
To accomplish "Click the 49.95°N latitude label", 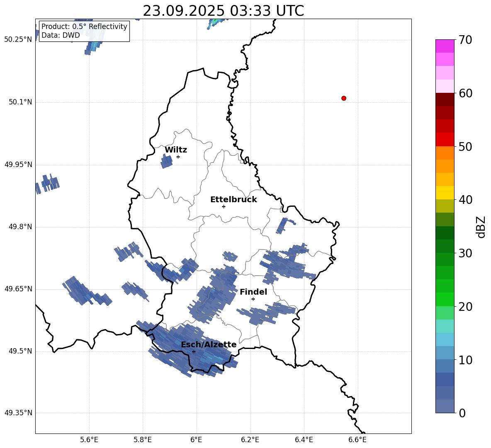I will coord(18,164).
